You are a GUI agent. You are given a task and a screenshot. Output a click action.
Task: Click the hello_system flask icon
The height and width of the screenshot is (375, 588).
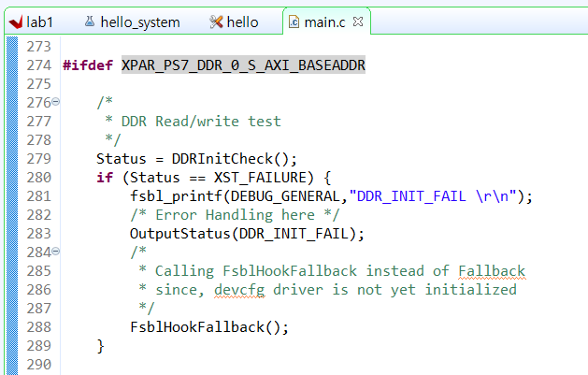pos(89,21)
